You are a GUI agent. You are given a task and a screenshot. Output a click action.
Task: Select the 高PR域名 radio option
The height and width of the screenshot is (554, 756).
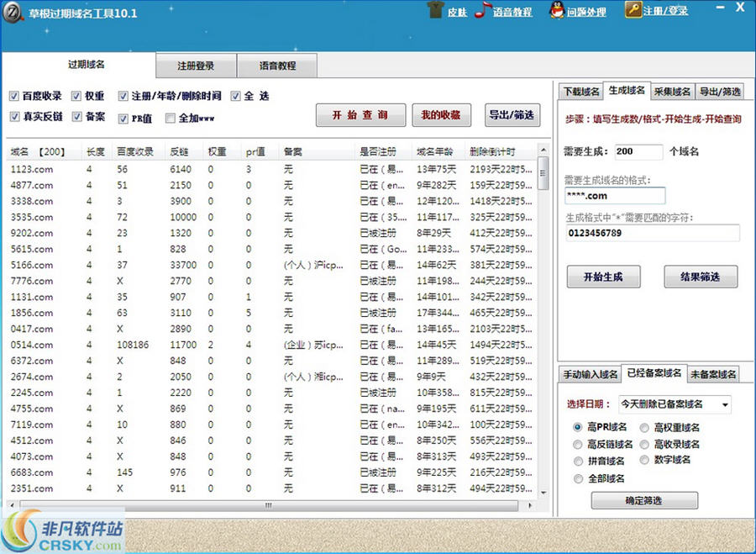[x=577, y=427]
